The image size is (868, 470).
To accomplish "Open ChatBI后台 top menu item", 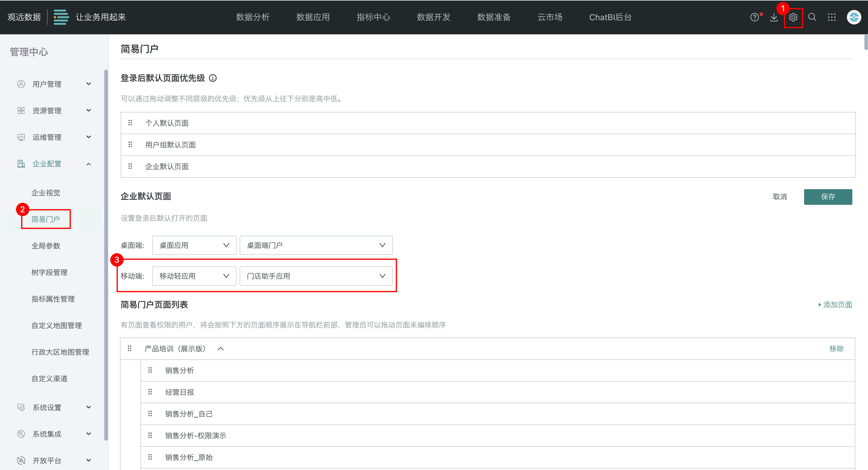I will click(x=610, y=17).
